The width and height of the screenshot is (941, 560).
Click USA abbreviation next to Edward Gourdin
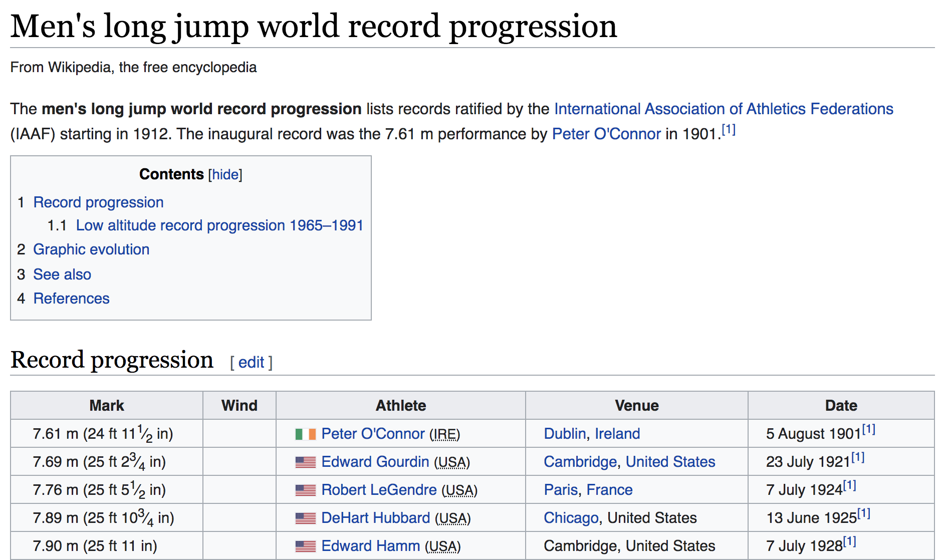(452, 462)
